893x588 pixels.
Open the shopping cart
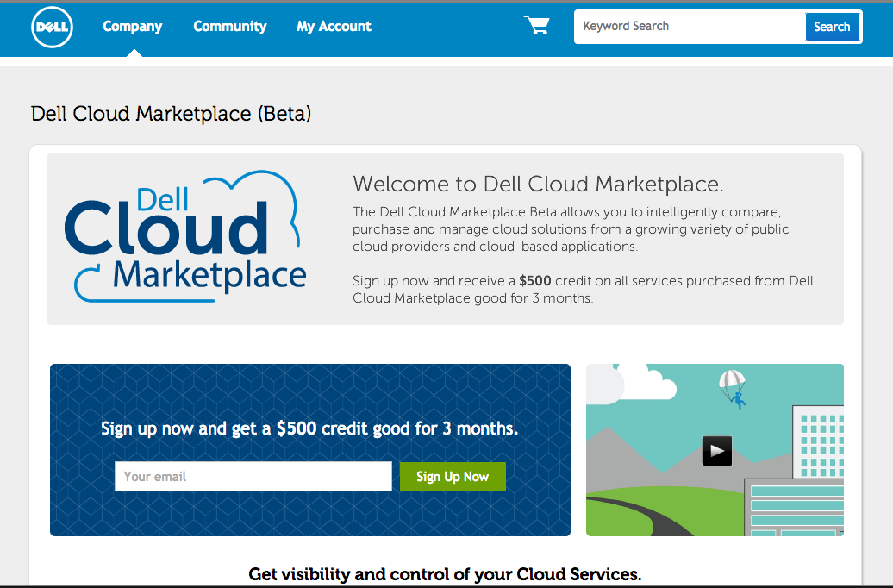tap(536, 25)
